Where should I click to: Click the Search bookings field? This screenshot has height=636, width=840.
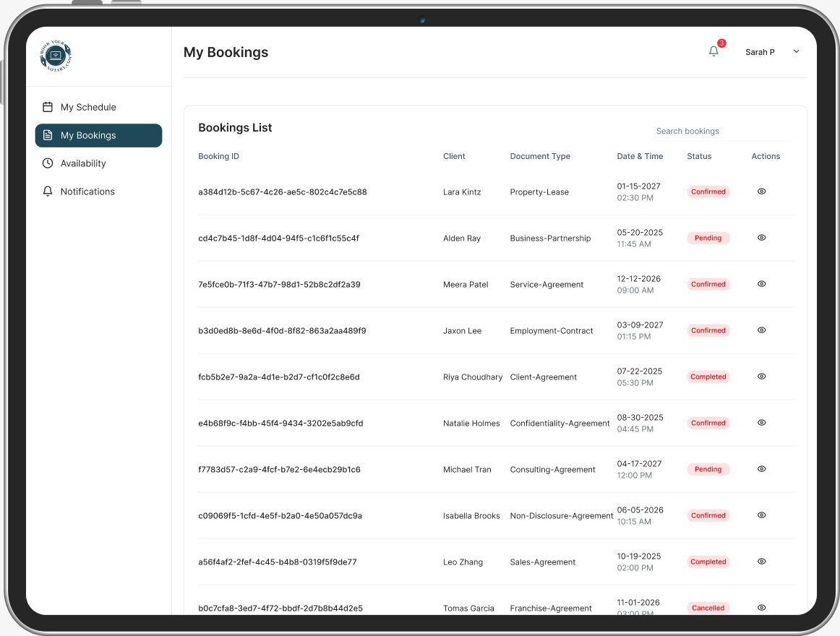(x=721, y=131)
